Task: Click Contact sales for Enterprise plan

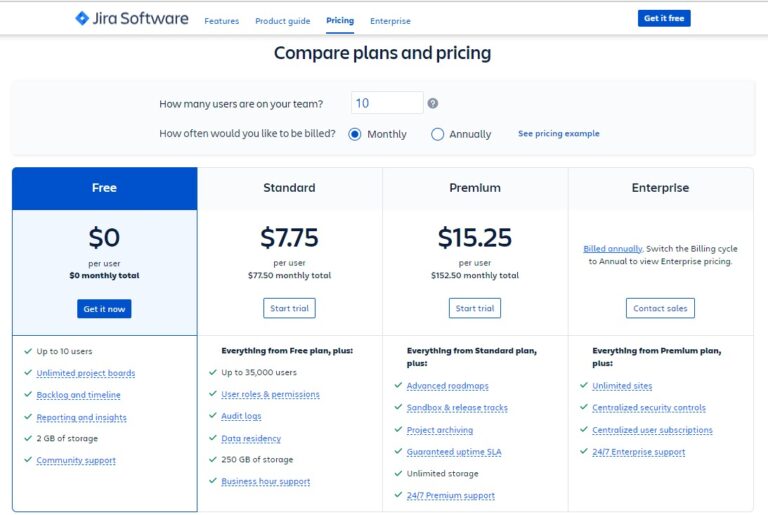Action: point(660,308)
